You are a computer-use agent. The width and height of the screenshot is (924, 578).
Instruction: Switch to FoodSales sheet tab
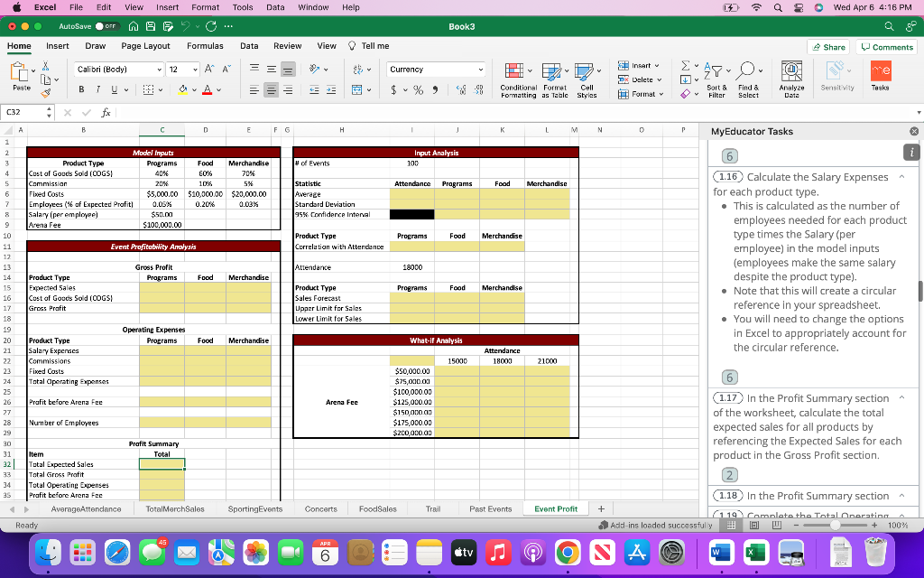click(378, 509)
